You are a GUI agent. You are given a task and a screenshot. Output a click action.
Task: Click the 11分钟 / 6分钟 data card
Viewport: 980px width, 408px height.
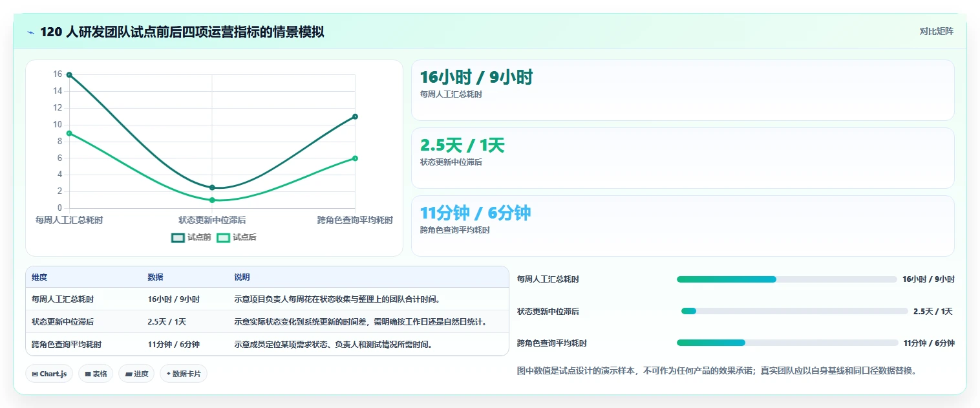tap(683, 226)
